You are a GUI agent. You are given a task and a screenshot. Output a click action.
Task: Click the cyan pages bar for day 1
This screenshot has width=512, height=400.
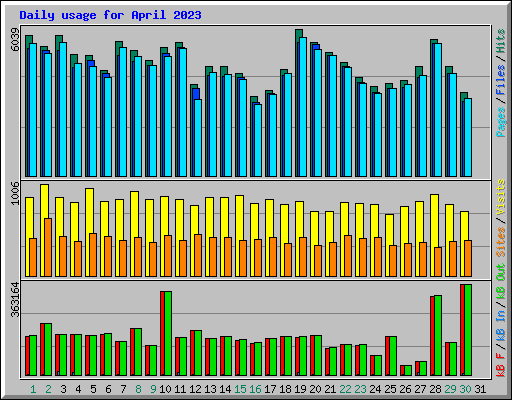(x=33, y=110)
